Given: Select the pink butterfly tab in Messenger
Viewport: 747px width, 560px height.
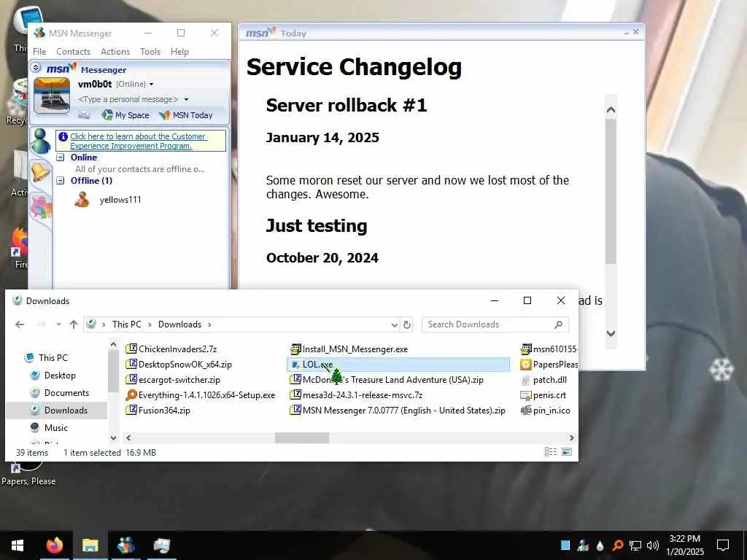Looking at the screenshot, I should [x=42, y=207].
